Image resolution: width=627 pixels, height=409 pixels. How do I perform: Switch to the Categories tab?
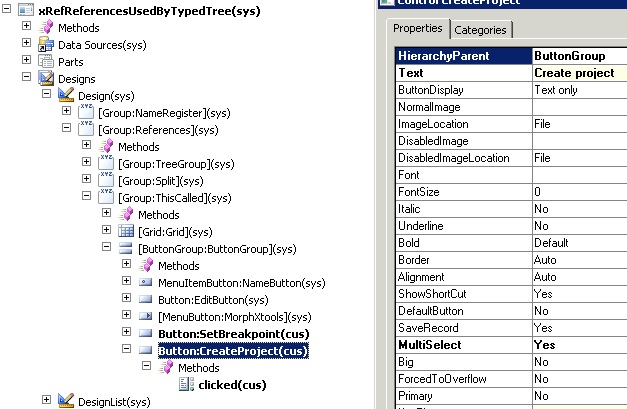(x=480, y=30)
